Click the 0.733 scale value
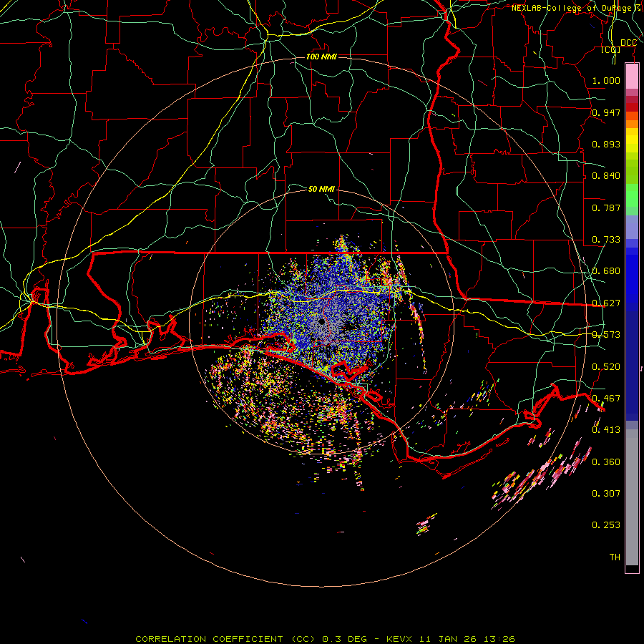The height and width of the screenshot is (644, 644). click(606, 240)
